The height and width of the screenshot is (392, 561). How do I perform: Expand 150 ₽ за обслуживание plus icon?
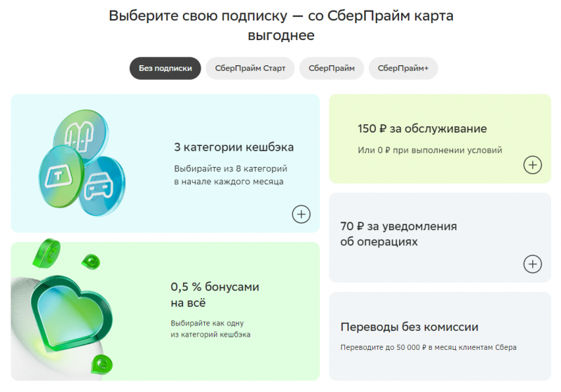click(532, 165)
